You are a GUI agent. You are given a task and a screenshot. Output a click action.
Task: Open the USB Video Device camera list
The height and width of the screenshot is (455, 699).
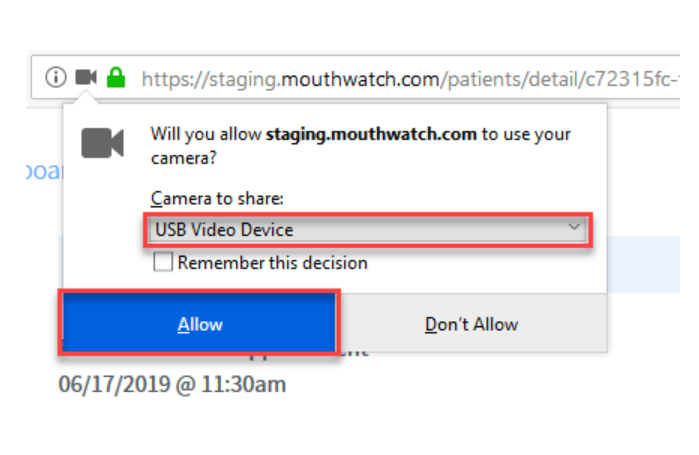367,230
